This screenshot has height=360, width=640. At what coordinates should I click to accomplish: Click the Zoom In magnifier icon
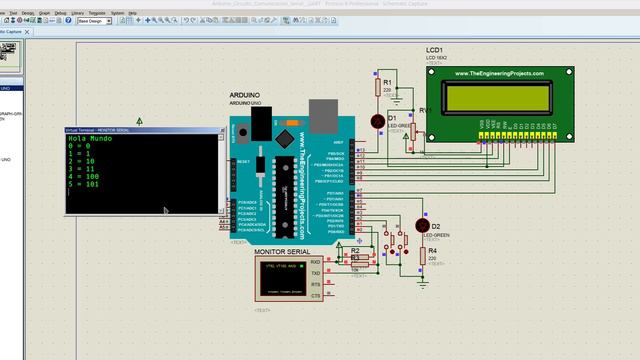pos(155,20)
